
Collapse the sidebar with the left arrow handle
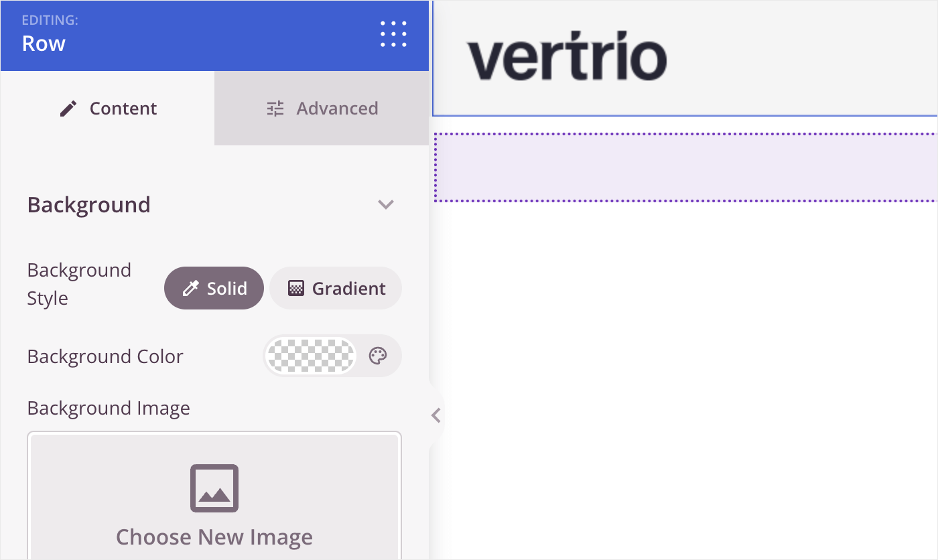tap(436, 415)
